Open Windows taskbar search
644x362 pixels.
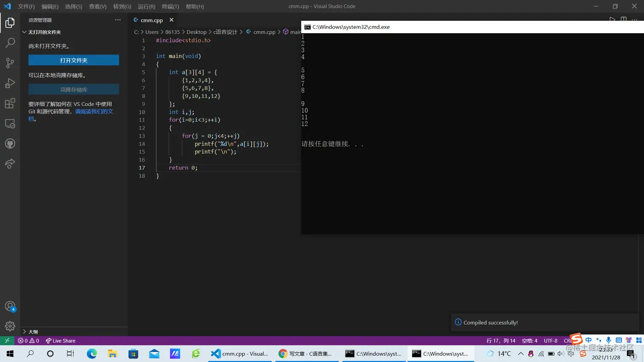[30, 353]
